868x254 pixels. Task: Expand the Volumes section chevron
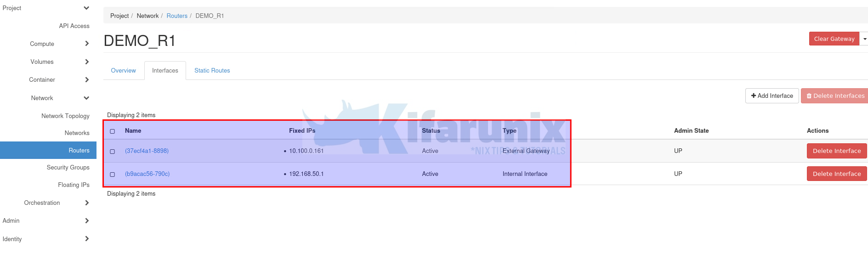point(87,62)
